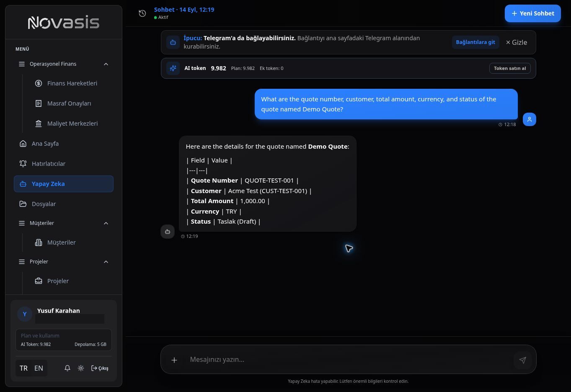Open Maliyet Merkezleri submenu item

(x=69, y=124)
